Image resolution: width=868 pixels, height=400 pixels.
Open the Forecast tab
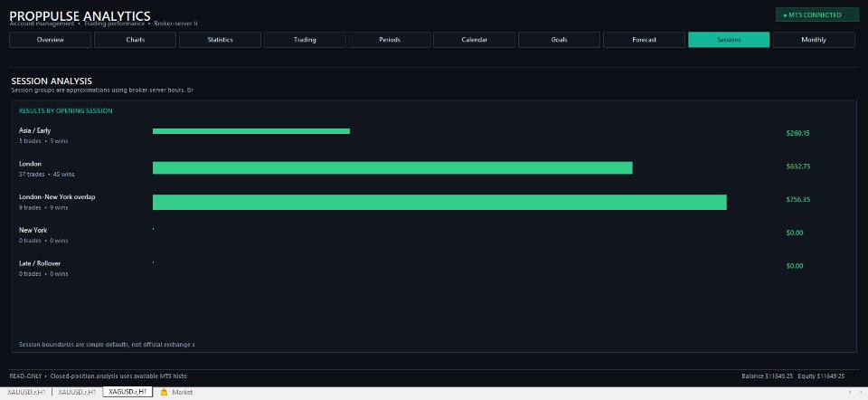tap(644, 40)
